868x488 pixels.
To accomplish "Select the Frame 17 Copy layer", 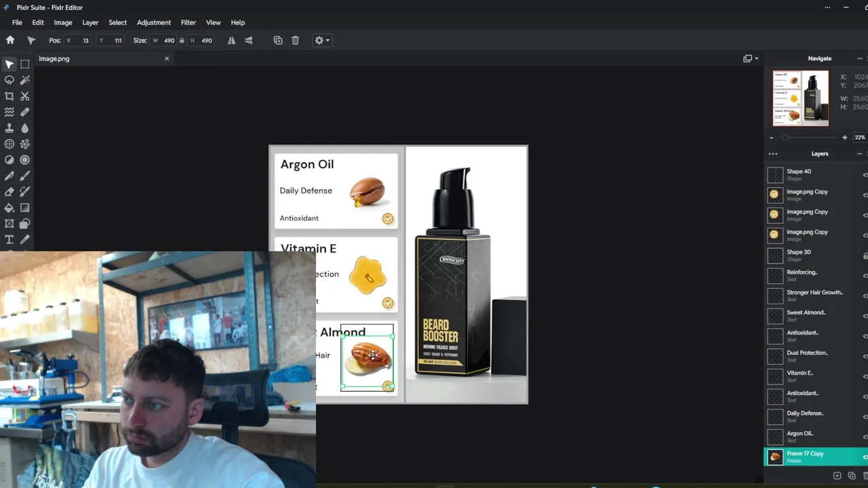I will click(x=816, y=457).
